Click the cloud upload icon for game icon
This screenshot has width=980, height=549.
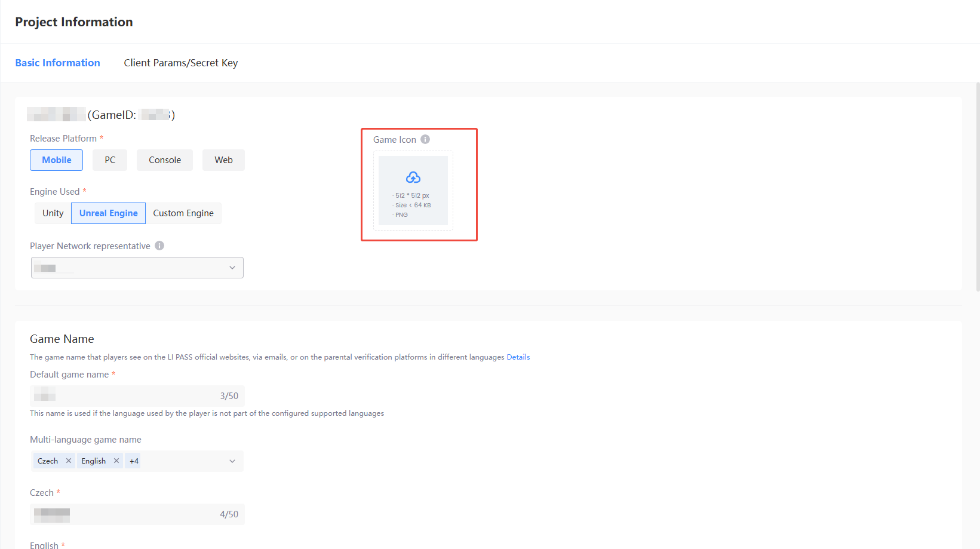click(x=413, y=177)
